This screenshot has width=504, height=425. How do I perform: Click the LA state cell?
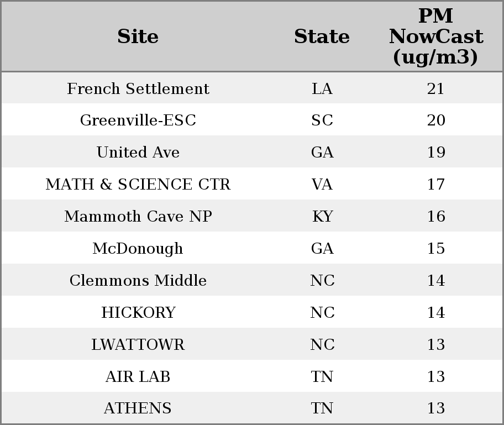tap(322, 88)
